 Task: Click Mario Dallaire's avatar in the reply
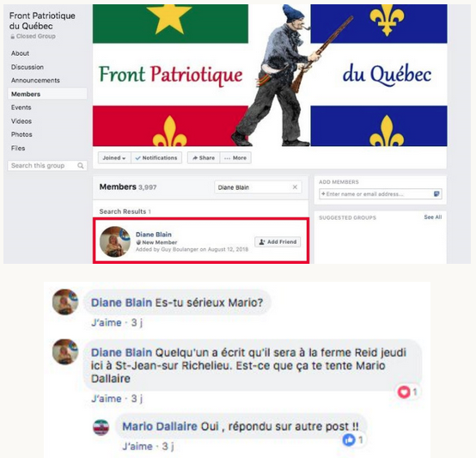pos(101,427)
